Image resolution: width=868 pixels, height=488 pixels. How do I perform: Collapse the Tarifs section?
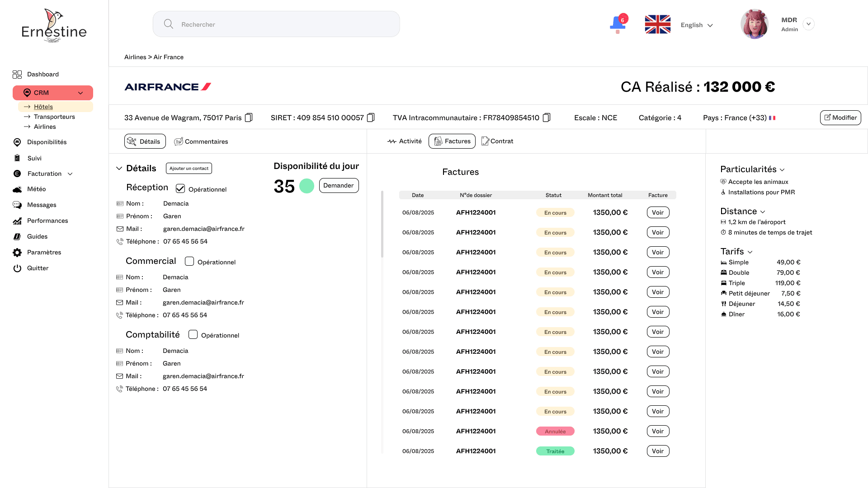coord(750,252)
